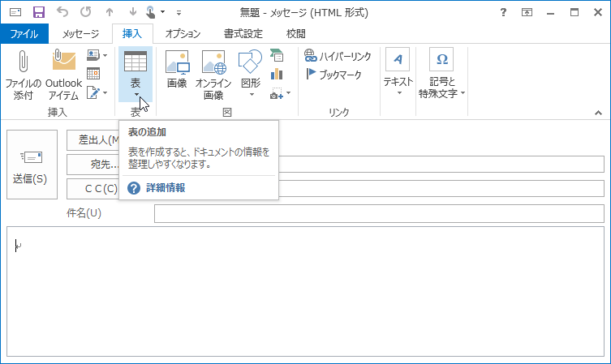This screenshot has height=364, width=611.
Task: Click the chart bar-graph icon
Action: point(277,74)
